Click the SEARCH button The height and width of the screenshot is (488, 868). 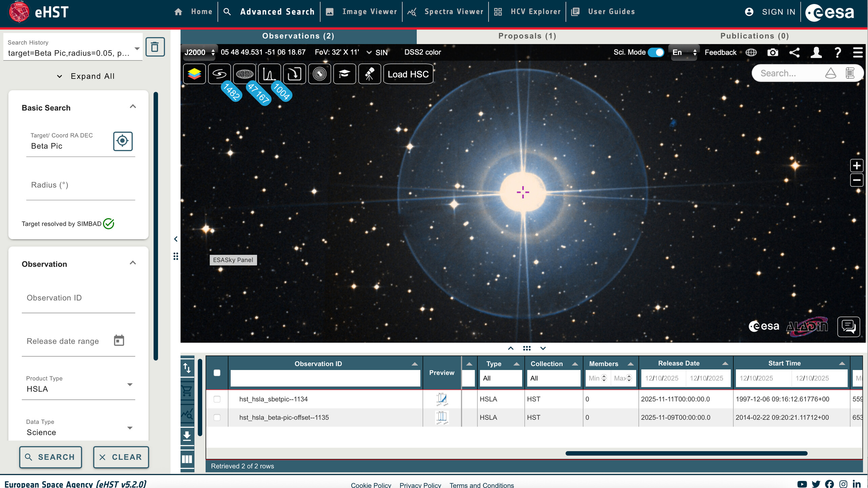click(50, 457)
